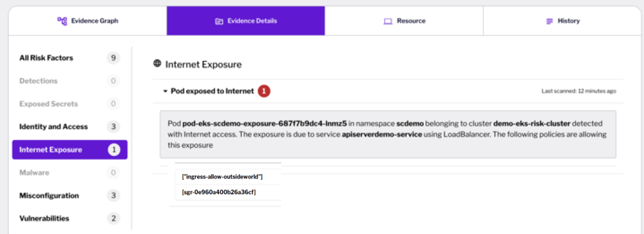Collapse the Pod exposed to Internet section
Image resolution: width=644 pixels, height=234 pixels.
165,92
